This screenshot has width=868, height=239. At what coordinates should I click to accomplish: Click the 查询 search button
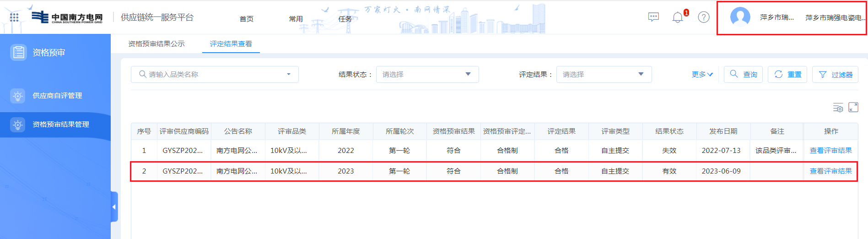click(743, 75)
